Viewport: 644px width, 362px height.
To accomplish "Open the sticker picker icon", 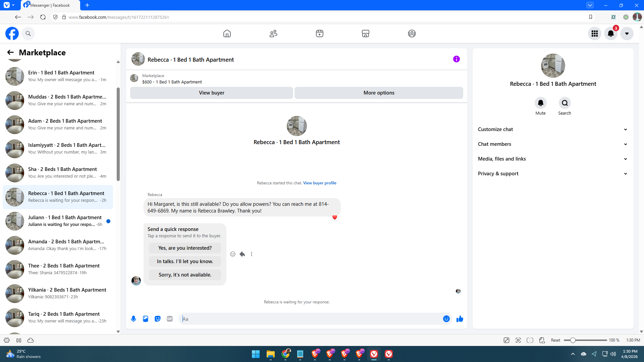I will [x=158, y=319].
